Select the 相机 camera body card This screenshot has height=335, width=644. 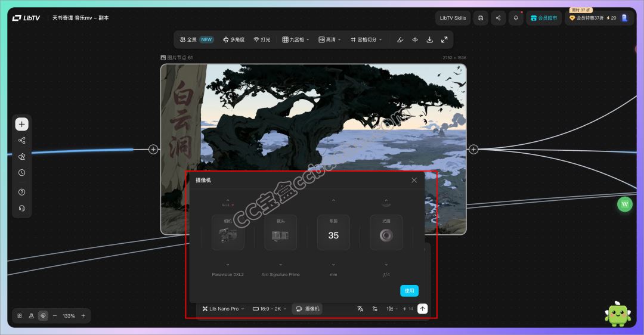tap(228, 232)
